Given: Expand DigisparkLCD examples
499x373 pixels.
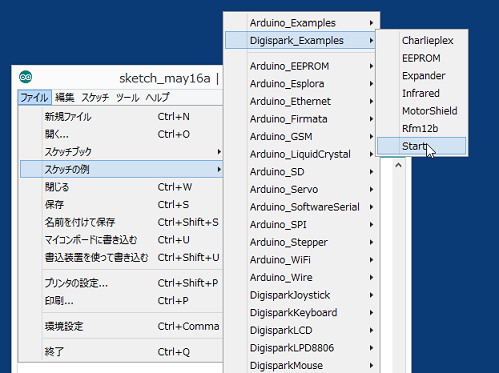Looking at the screenshot, I should pos(302,330).
